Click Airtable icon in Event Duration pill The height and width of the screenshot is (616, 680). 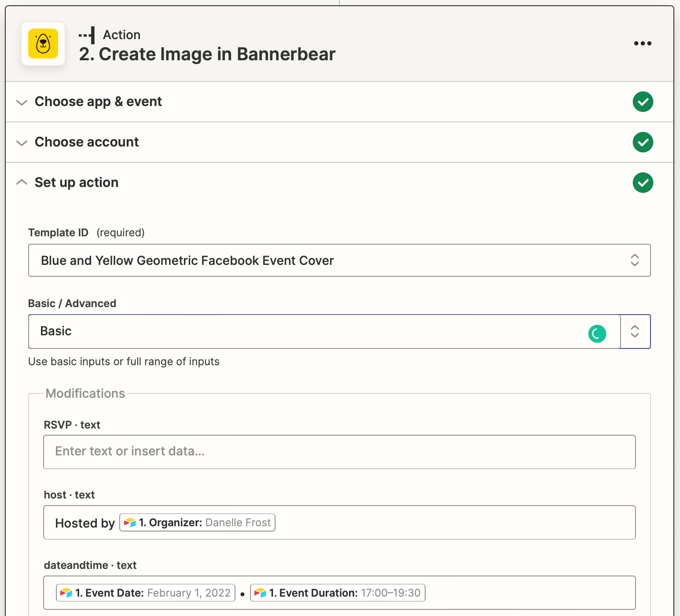pyautogui.click(x=260, y=593)
